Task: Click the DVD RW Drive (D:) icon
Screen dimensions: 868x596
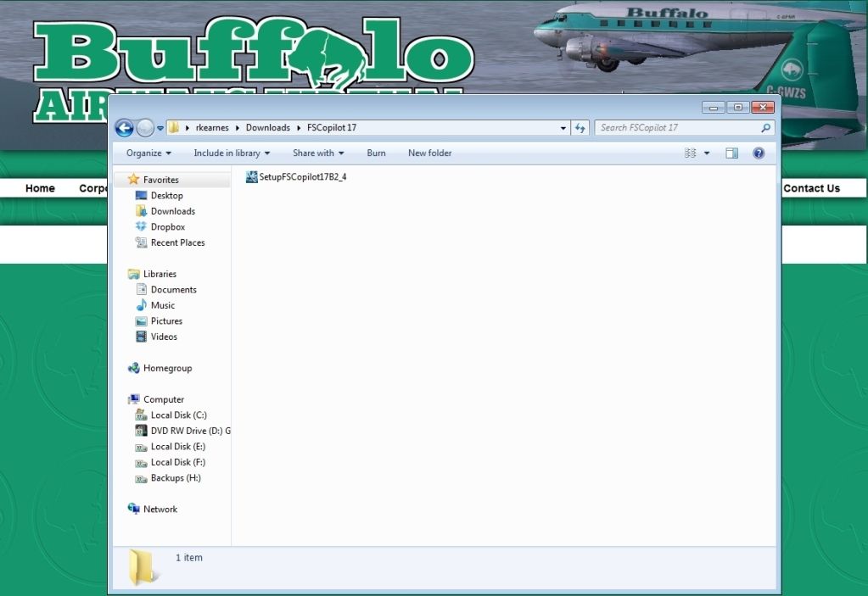Action: 141,430
